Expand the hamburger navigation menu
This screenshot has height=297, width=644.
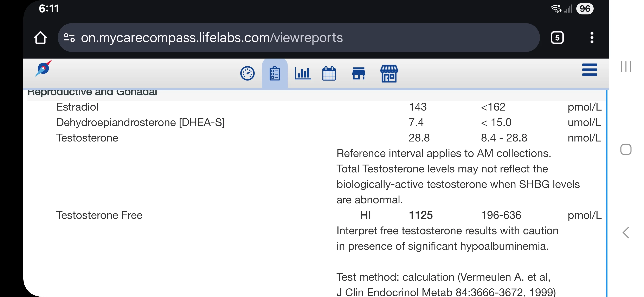click(x=589, y=70)
